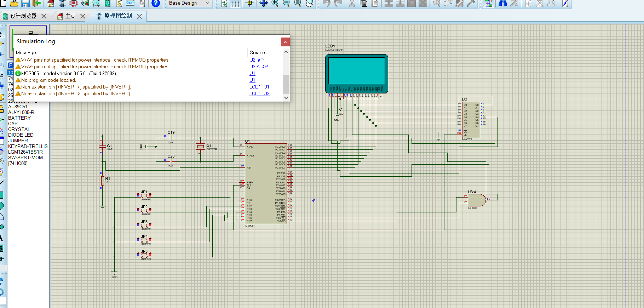Open Help via blue question mark
This screenshot has height=308, width=644.
(x=155, y=4)
